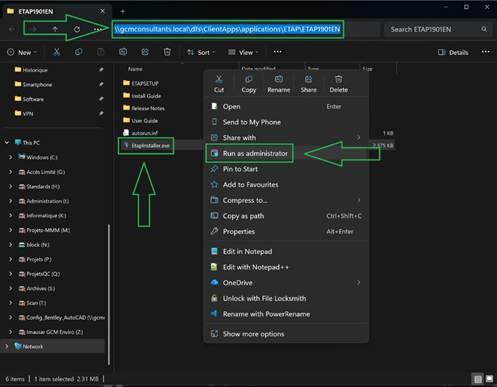Choose Add to Favourites
This screenshot has width=497, height=387.
point(286,185)
